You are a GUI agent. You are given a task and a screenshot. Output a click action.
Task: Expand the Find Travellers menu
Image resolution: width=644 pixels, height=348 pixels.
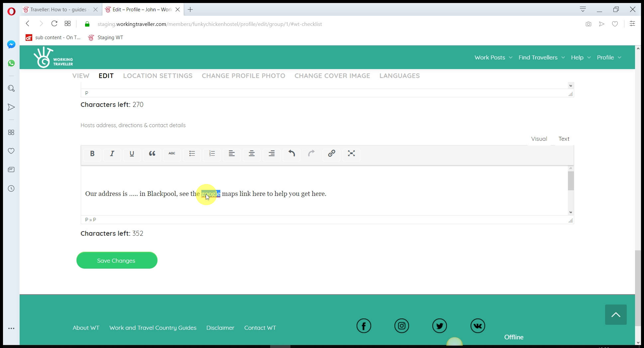pyautogui.click(x=541, y=57)
